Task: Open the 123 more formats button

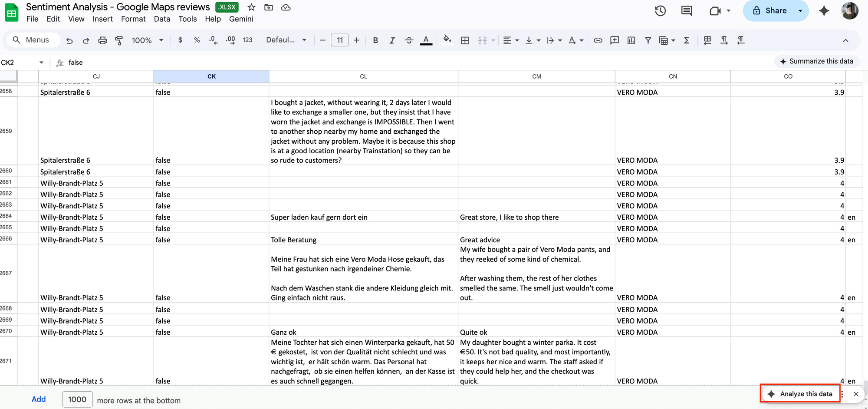Action: [x=247, y=40]
